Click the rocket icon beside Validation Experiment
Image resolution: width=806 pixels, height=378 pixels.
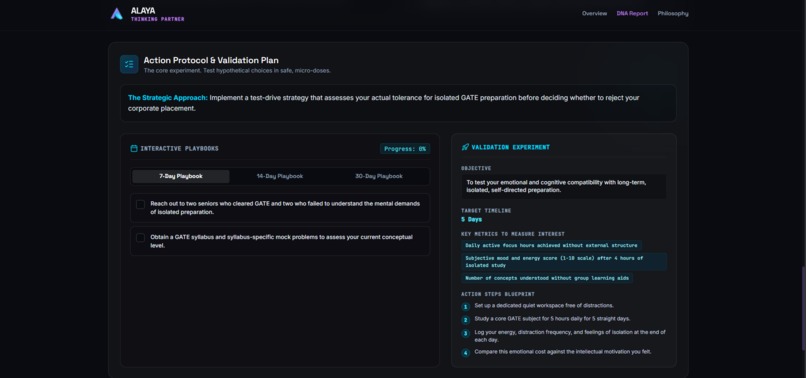click(465, 147)
